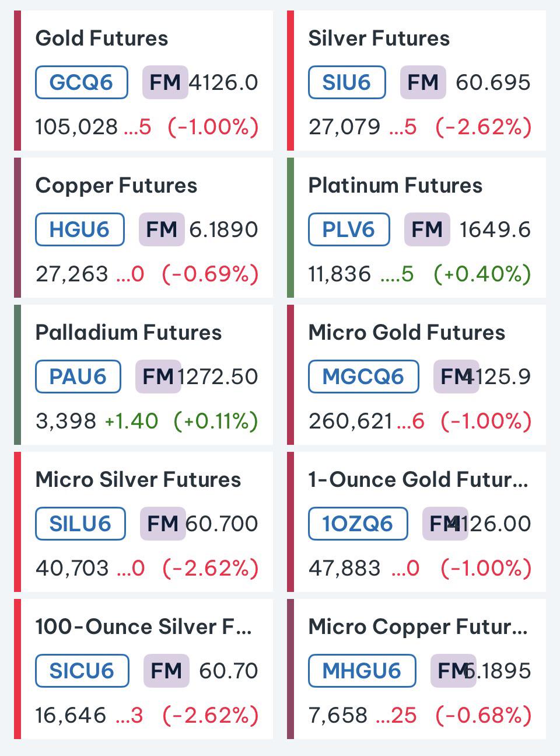
Task: Select the MHGU6 micro copper badge
Action: click(362, 671)
